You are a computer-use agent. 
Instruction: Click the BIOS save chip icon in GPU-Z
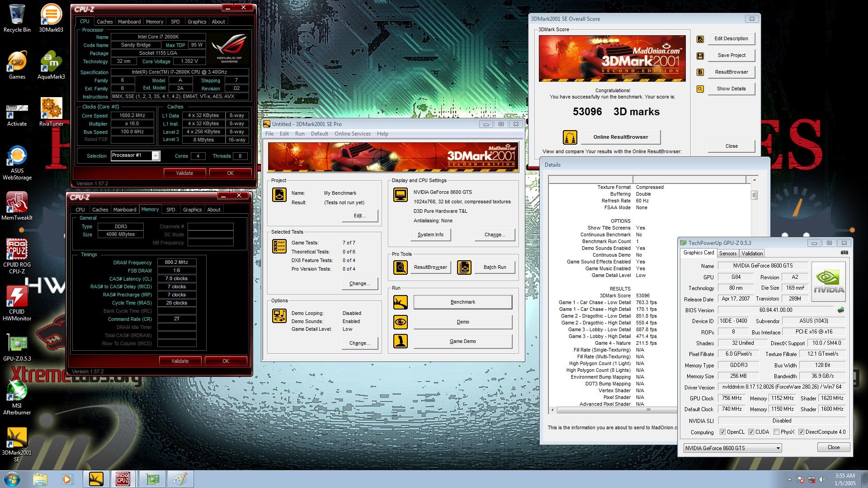[x=841, y=310]
